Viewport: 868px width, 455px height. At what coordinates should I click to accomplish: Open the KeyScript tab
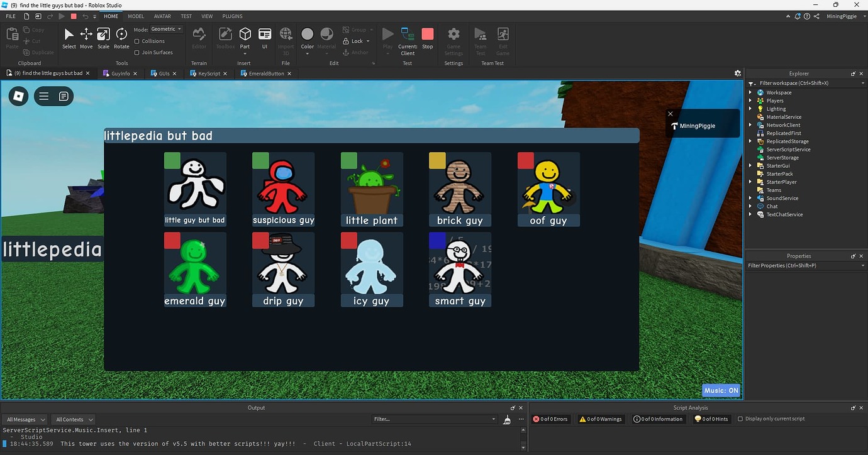[209, 74]
